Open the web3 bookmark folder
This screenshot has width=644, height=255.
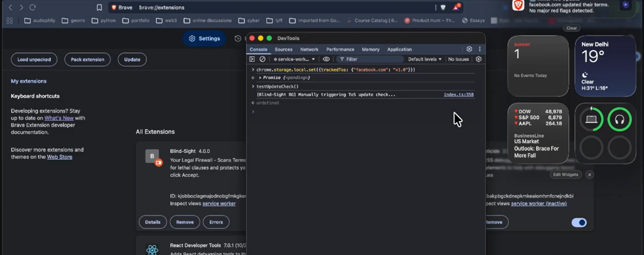tap(166, 21)
